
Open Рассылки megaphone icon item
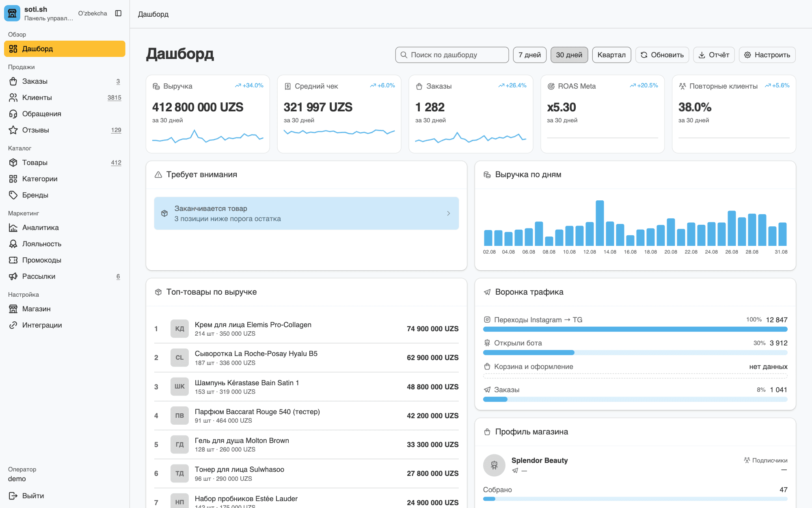(65, 276)
